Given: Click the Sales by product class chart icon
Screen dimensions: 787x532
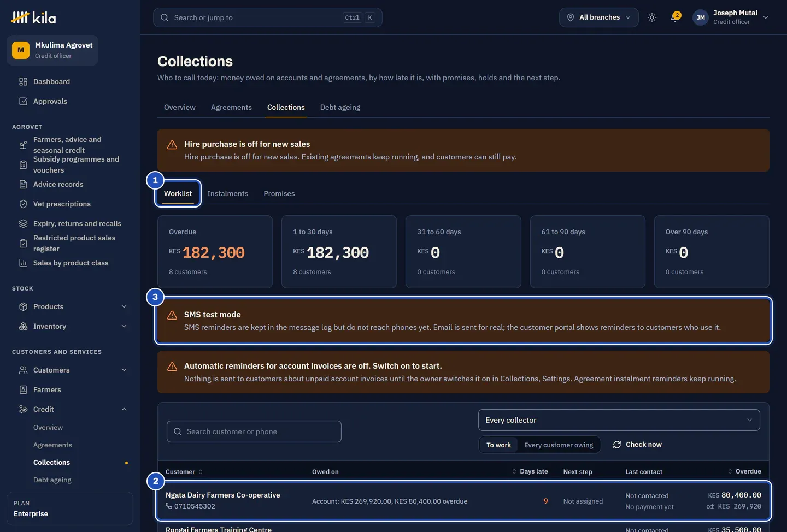Looking at the screenshot, I should pyautogui.click(x=23, y=263).
